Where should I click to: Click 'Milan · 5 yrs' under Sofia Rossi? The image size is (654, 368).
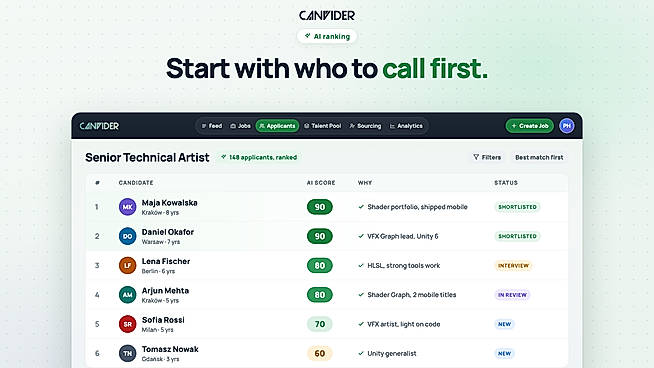[157, 330]
